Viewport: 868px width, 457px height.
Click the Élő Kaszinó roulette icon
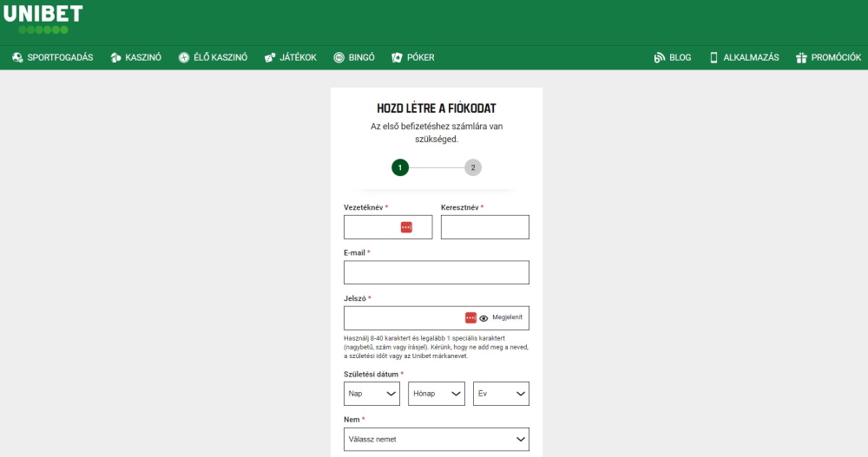(x=184, y=57)
